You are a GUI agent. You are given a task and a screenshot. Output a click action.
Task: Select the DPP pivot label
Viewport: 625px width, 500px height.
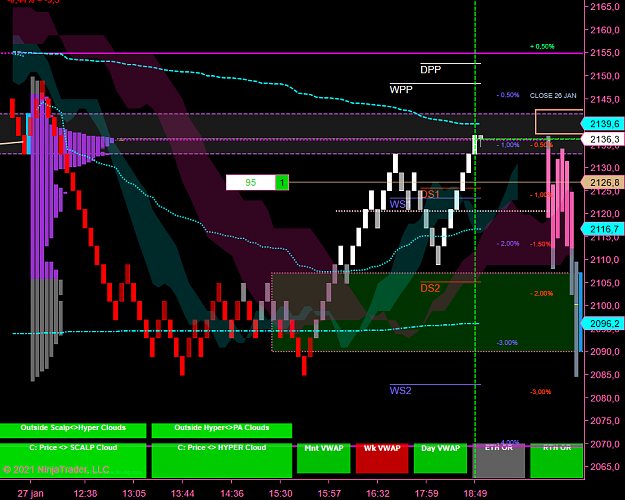click(430, 70)
